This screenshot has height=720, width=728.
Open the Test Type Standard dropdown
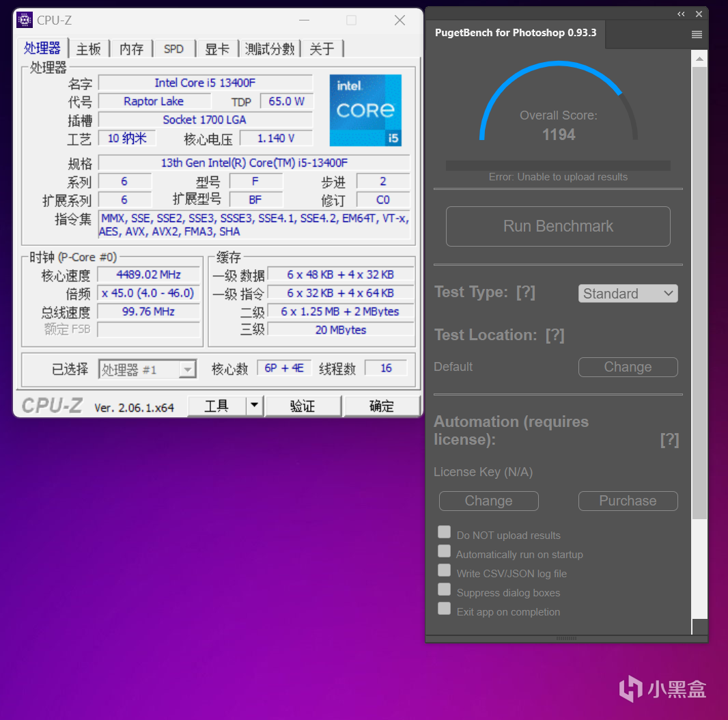point(628,294)
